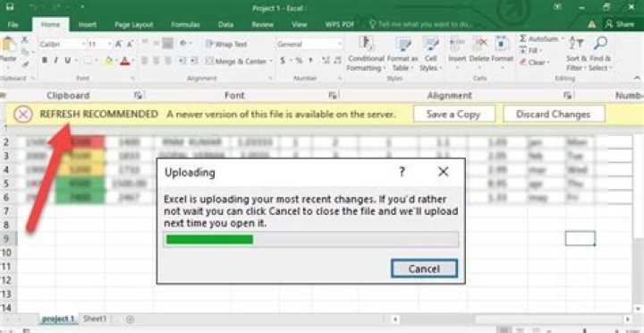Click the Decrease Indent icon

[182, 61]
